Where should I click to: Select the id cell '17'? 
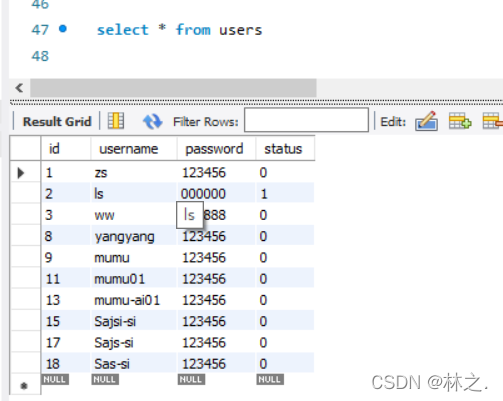coord(66,343)
